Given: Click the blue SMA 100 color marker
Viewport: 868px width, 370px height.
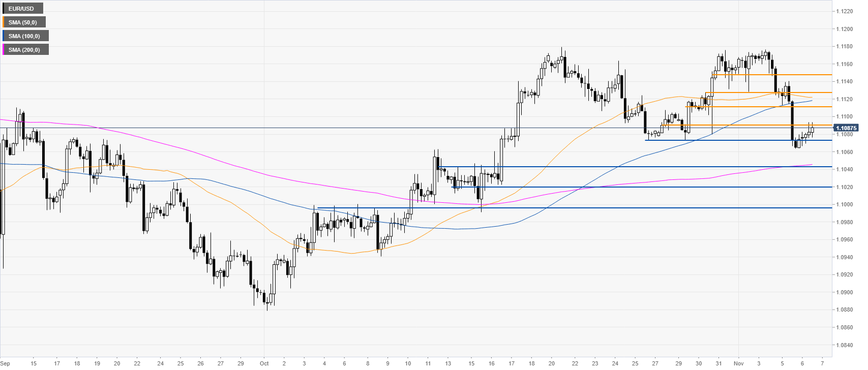Looking at the screenshot, I should (4, 36).
